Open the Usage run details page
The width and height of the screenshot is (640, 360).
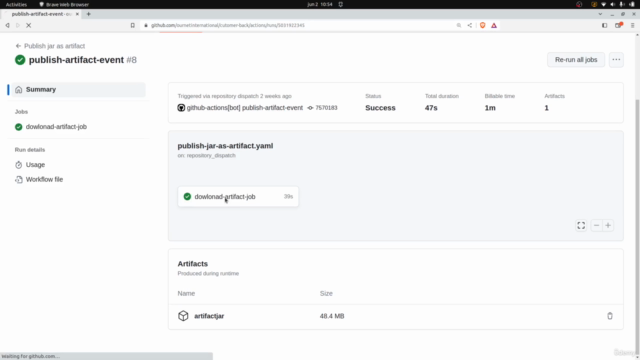coord(35,164)
